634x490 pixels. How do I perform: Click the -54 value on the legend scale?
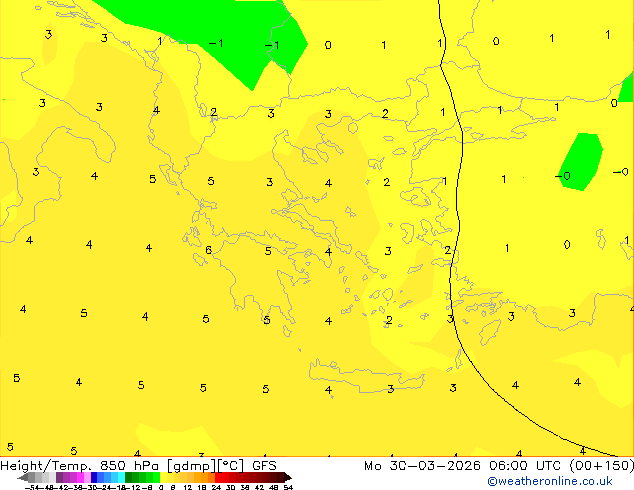coord(30,487)
